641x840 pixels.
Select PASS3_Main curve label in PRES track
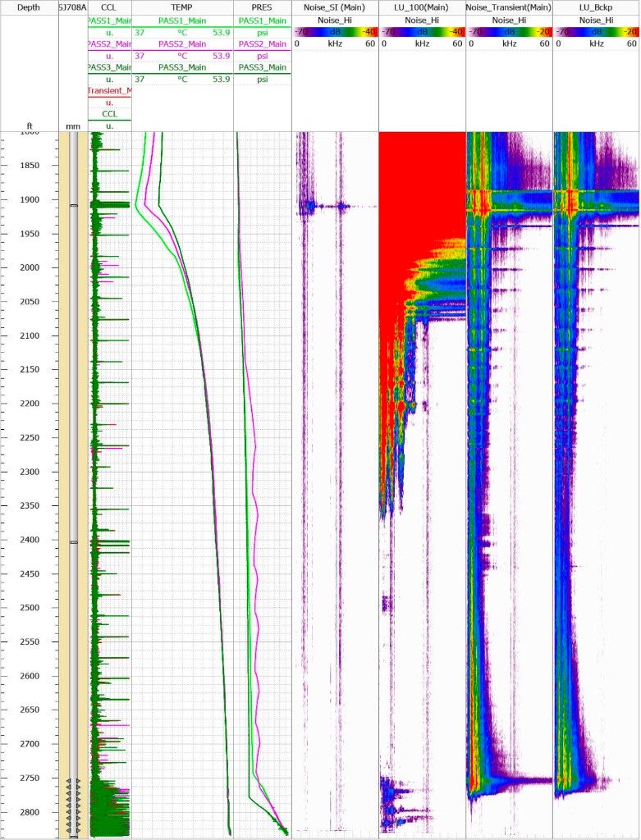point(262,67)
